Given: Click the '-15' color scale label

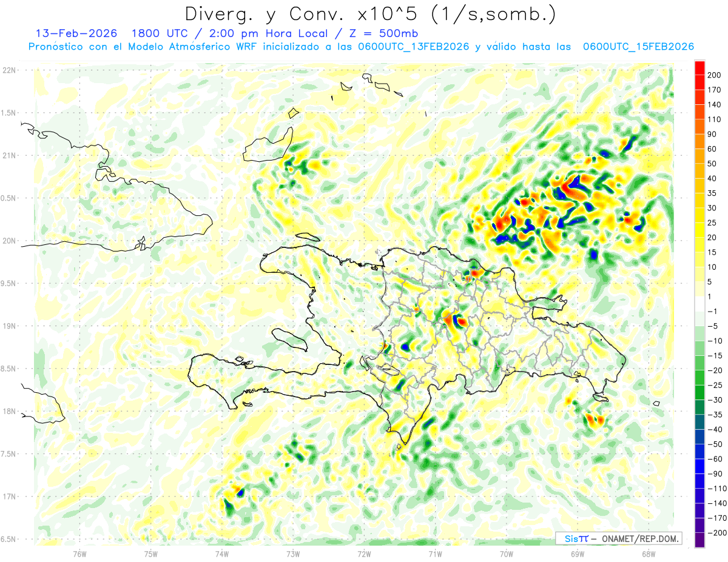Looking at the screenshot, I should click(x=716, y=355).
